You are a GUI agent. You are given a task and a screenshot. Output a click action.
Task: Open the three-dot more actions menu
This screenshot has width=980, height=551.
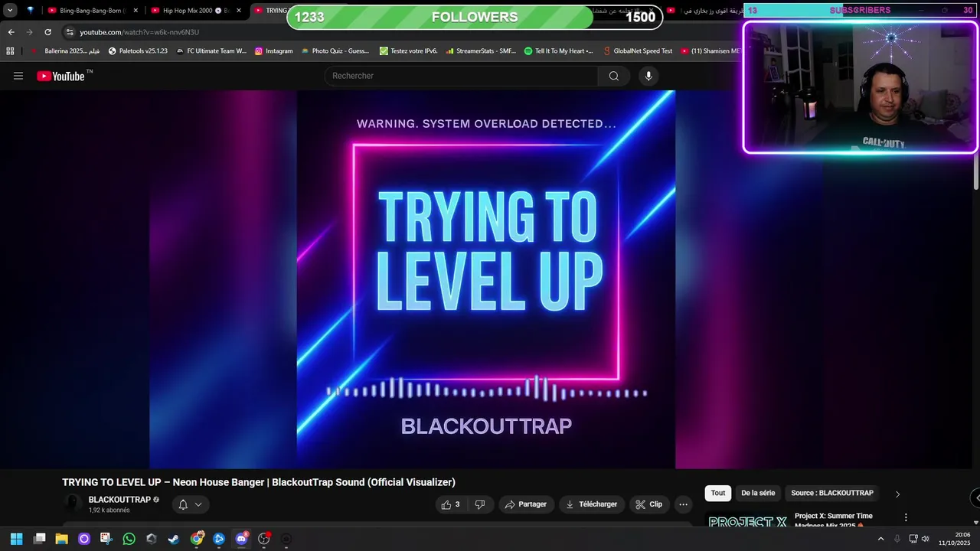pyautogui.click(x=683, y=504)
